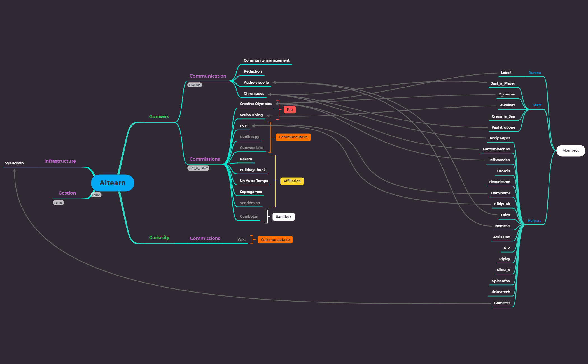
Task: Select the Infrastructure branch
Action: pyautogui.click(x=60, y=161)
